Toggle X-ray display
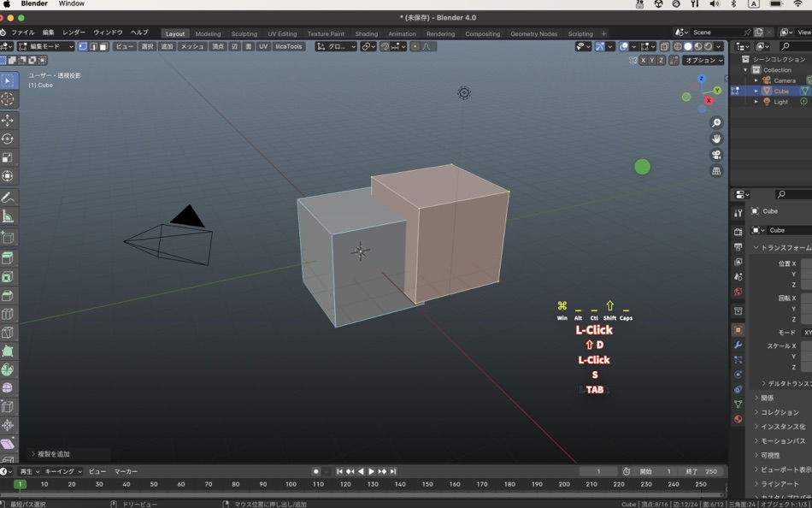This screenshot has width=812, height=508. (x=664, y=47)
